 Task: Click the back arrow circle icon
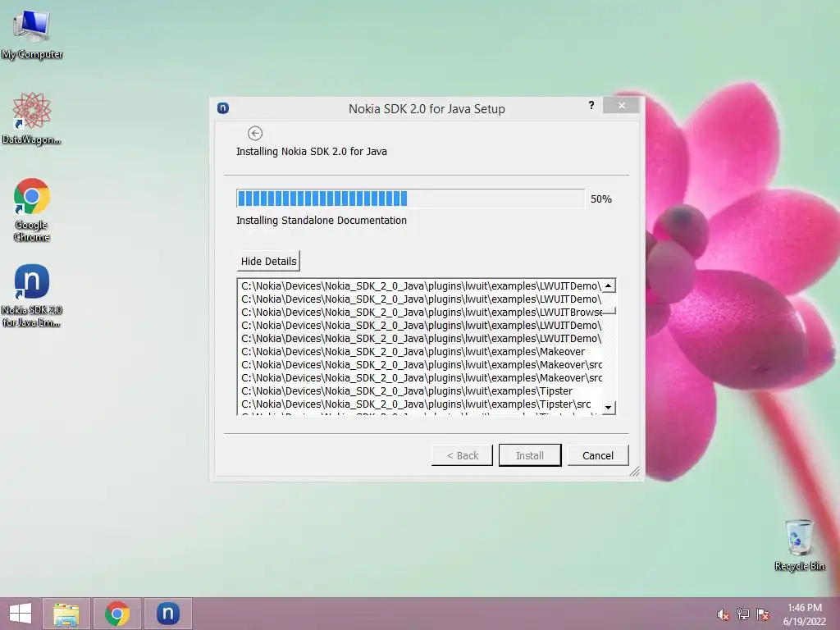tap(255, 134)
